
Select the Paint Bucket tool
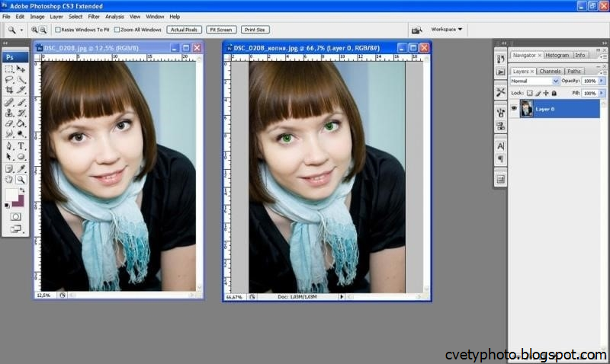21,123
